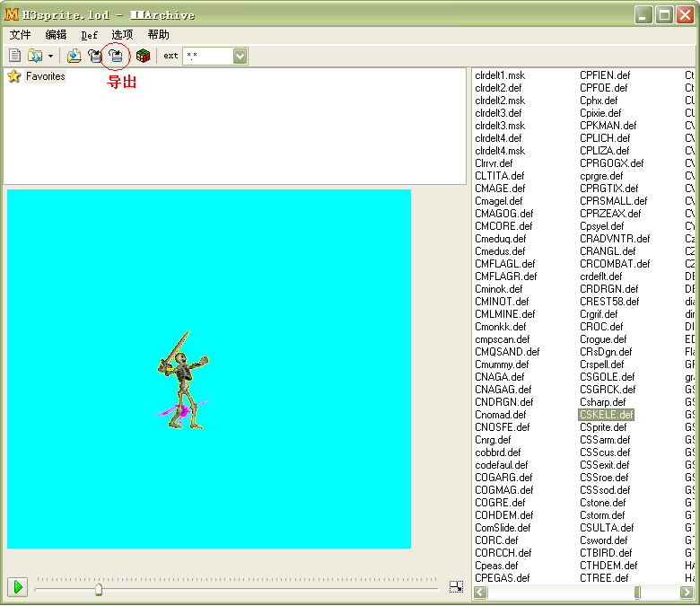Select CPFIEN.def in the file list

pyautogui.click(x=605, y=75)
